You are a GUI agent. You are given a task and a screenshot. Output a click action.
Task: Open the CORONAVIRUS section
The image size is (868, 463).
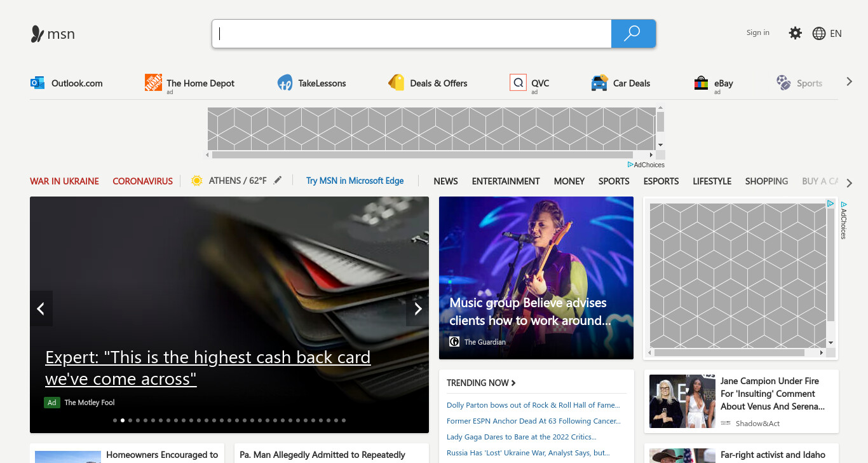pyautogui.click(x=142, y=181)
